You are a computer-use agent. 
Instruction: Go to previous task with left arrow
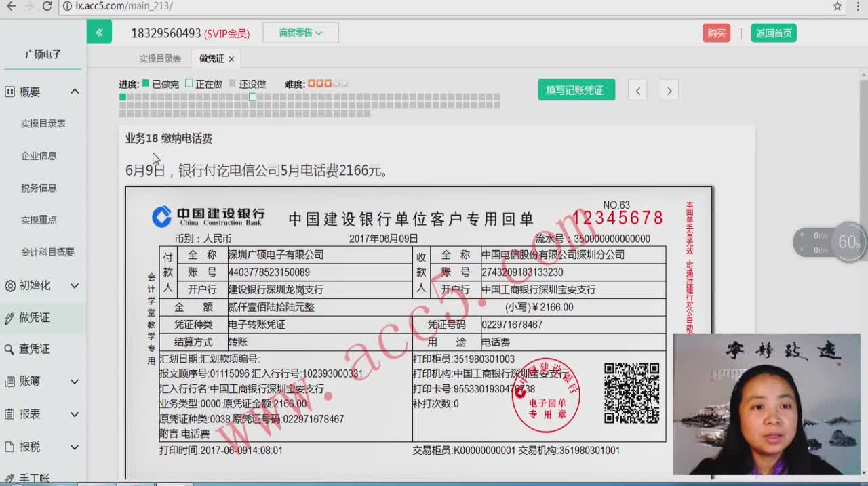coord(637,90)
